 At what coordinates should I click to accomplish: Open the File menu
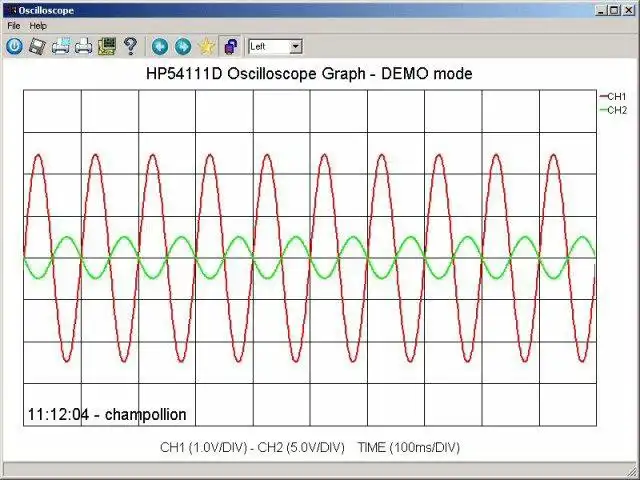13,26
